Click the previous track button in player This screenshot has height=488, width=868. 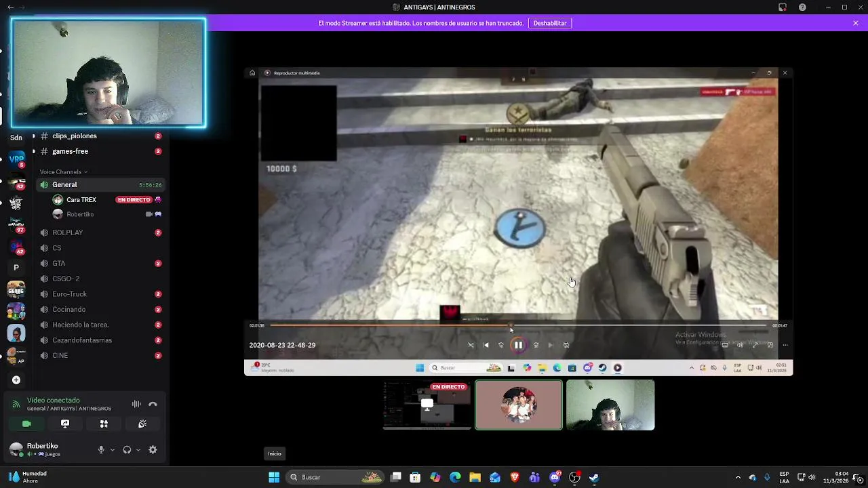486,345
